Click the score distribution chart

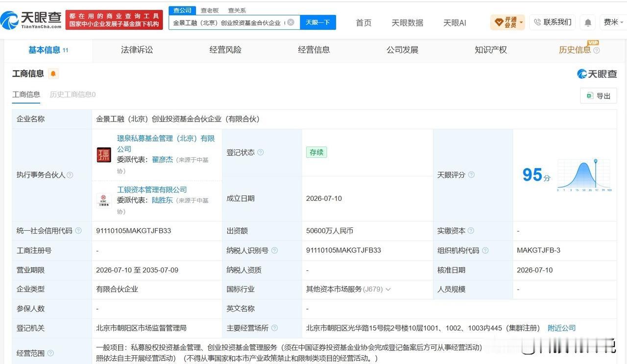pos(584,175)
